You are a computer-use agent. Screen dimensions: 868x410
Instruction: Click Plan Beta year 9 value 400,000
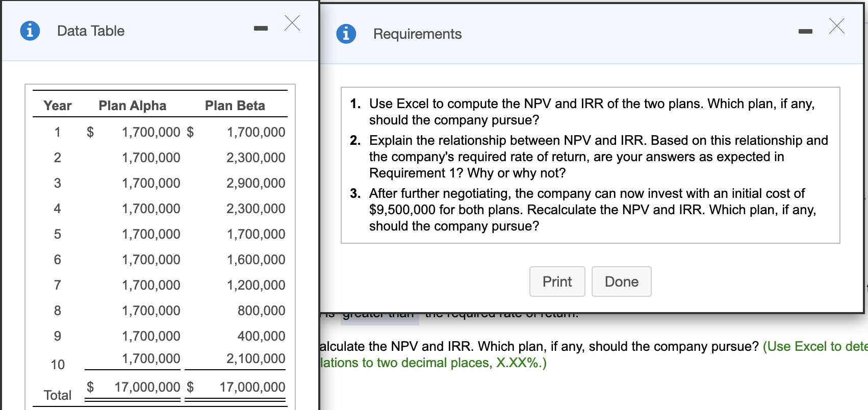[x=262, y=336]
